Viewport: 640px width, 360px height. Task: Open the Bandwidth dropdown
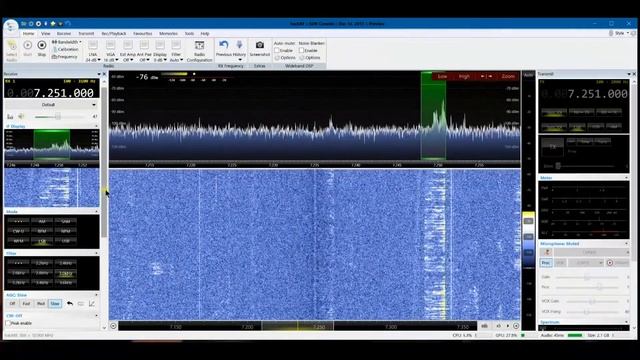click(x=67, y=42)
